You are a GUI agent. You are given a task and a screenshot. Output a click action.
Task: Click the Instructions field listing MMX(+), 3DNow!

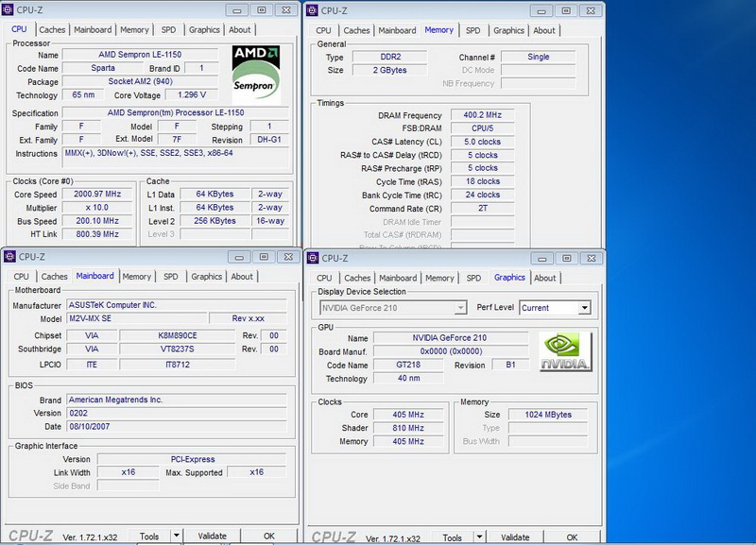(x=176, y=157)
